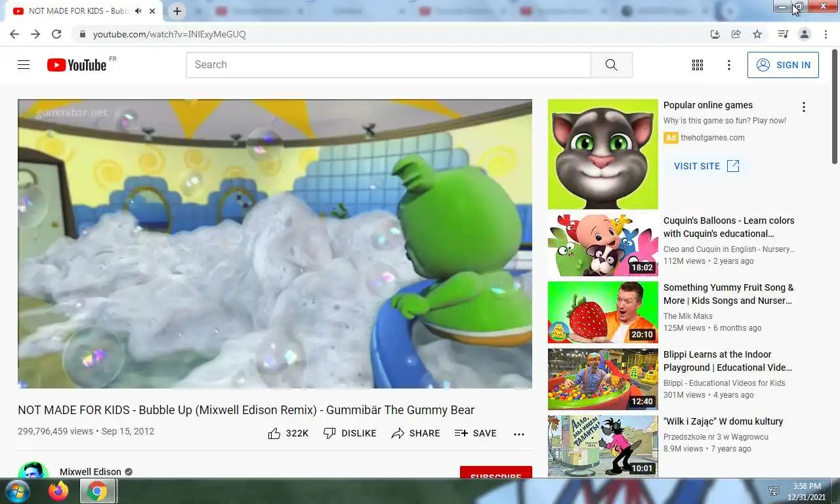Open a new tab with plus button
Screen dimensions: 840x504
[177, 11]
